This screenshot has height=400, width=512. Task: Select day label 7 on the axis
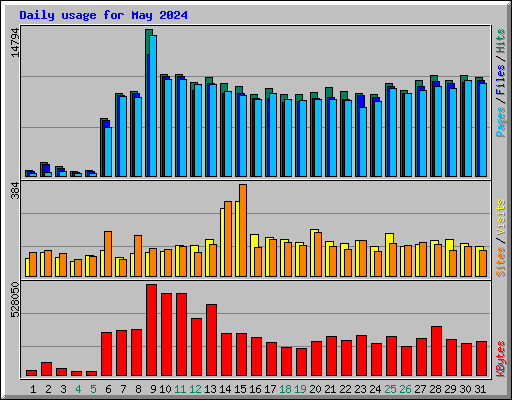point(123,389)
